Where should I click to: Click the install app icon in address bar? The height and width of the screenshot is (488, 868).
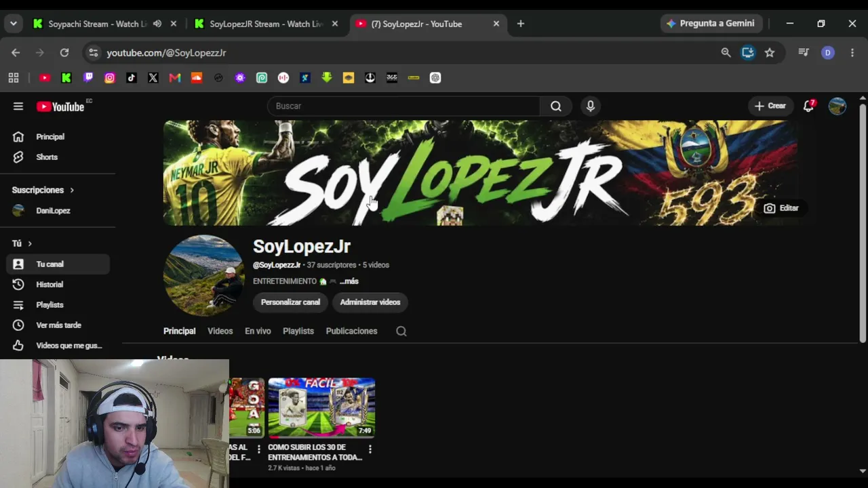pos(748,52)
